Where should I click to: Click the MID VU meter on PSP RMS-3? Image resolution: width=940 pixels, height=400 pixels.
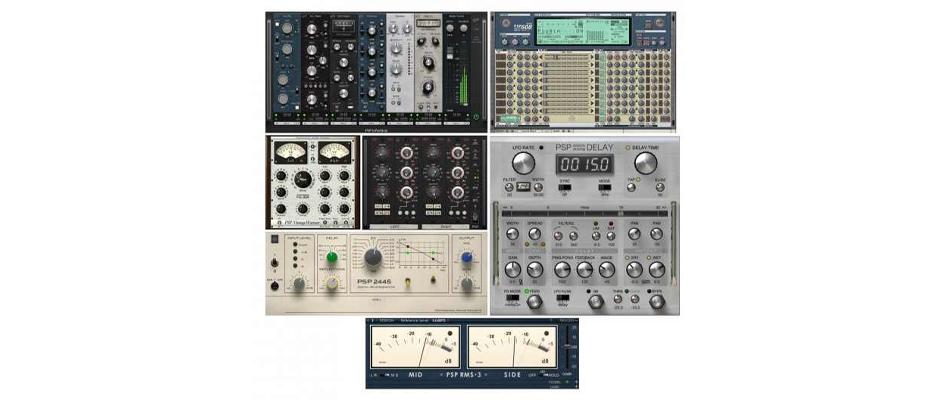point(415,347)
